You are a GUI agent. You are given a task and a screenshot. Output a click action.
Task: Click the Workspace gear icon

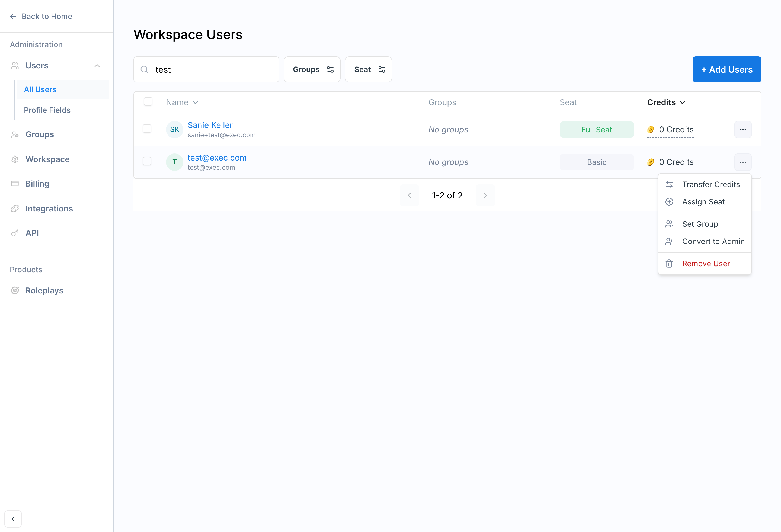(15, 159)
